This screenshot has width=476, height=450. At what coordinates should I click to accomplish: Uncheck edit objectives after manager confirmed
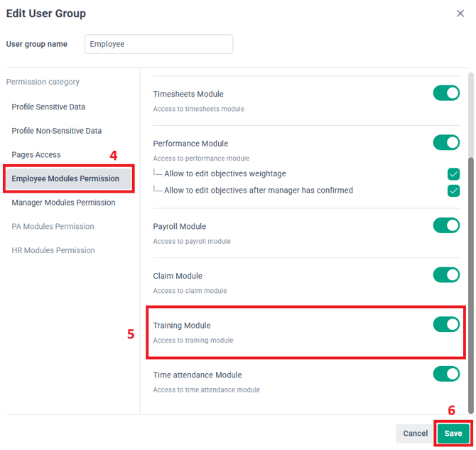point(453,191)
